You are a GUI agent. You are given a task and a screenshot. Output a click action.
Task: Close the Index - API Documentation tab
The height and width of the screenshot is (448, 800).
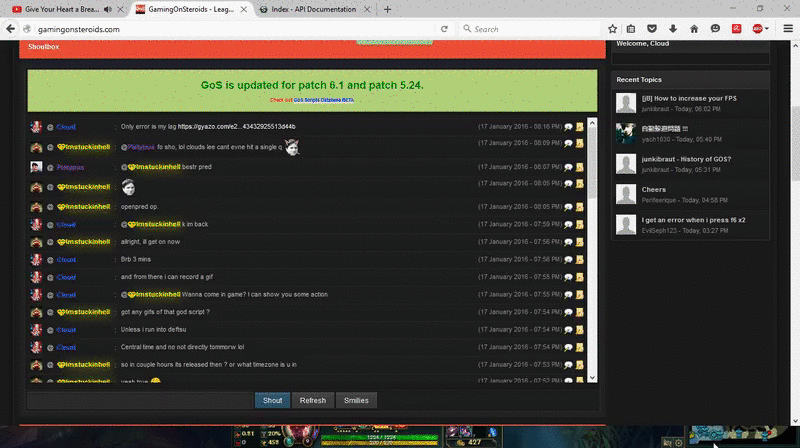(367, 9)
